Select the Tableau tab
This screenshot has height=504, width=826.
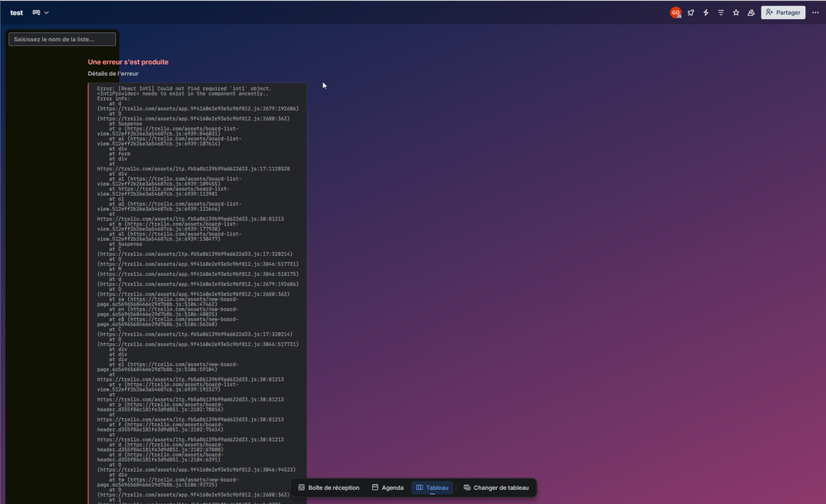(432, 487)
